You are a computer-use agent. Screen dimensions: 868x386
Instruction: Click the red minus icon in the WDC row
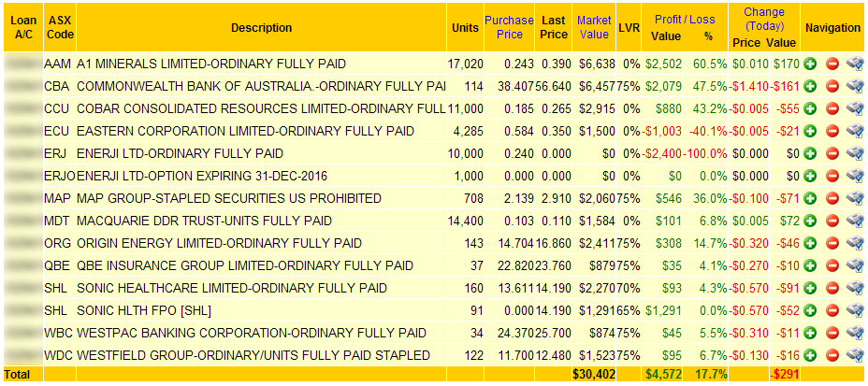pyautogui.click(x=832, y=355)
